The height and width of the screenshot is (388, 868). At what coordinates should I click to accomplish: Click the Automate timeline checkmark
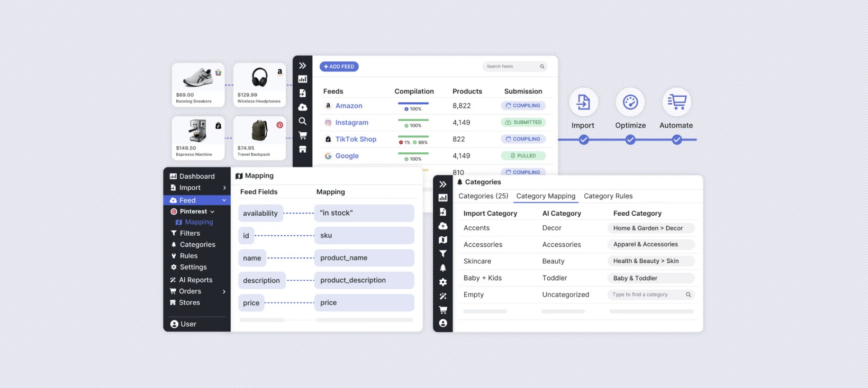tap(677, 140)
